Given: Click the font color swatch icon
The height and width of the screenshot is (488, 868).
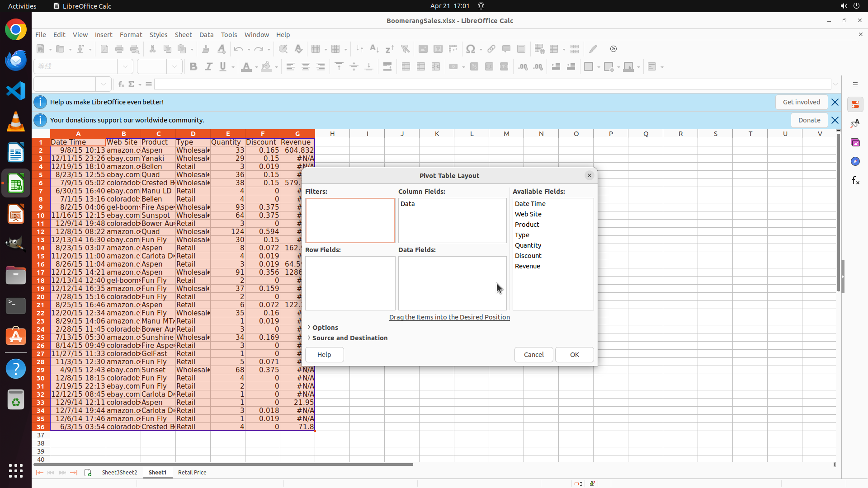Looking at the screenshot, I should tap(246, 66).
